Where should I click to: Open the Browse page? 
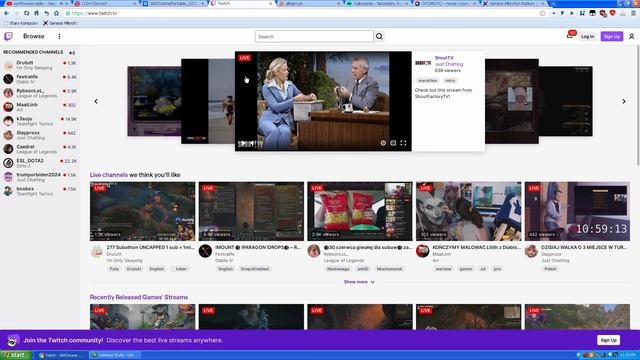click(x=33, y=36)
